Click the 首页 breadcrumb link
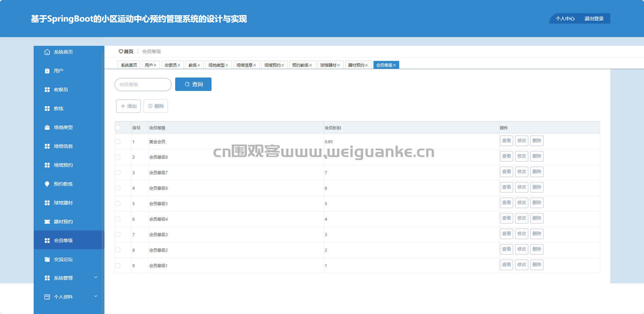The width and height of the screenshot is (644, 314). click(129, 52)
